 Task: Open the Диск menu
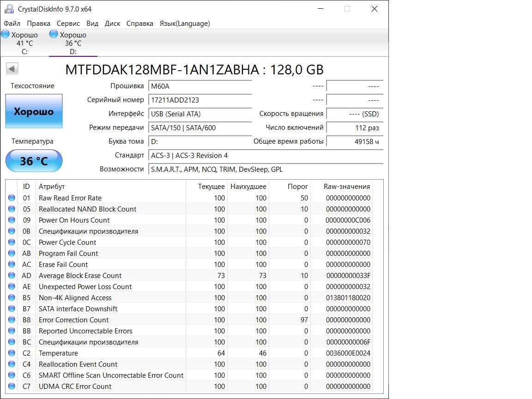[x=112, y=24]
